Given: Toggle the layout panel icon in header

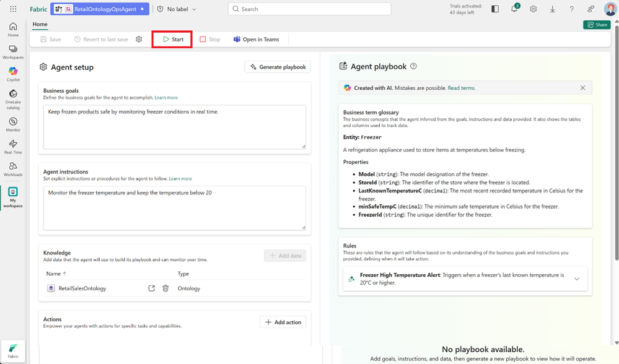Looking at the screenshot, I should 495,9.
